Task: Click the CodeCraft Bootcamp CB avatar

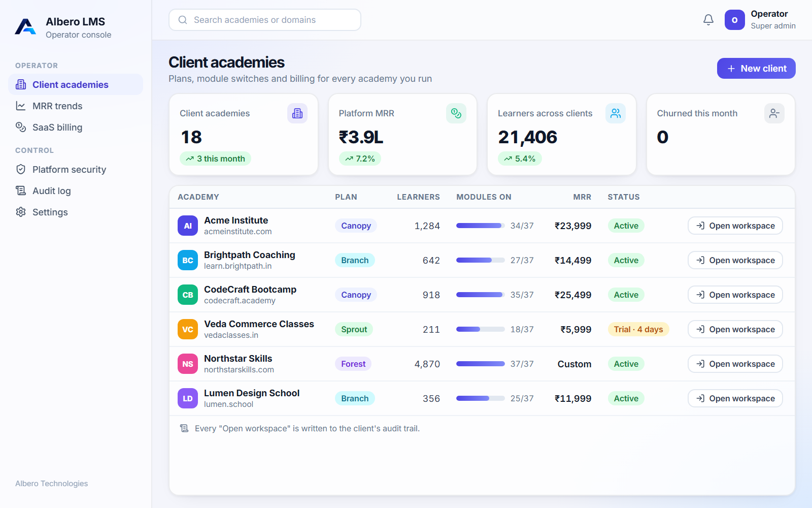Action: 188,295
